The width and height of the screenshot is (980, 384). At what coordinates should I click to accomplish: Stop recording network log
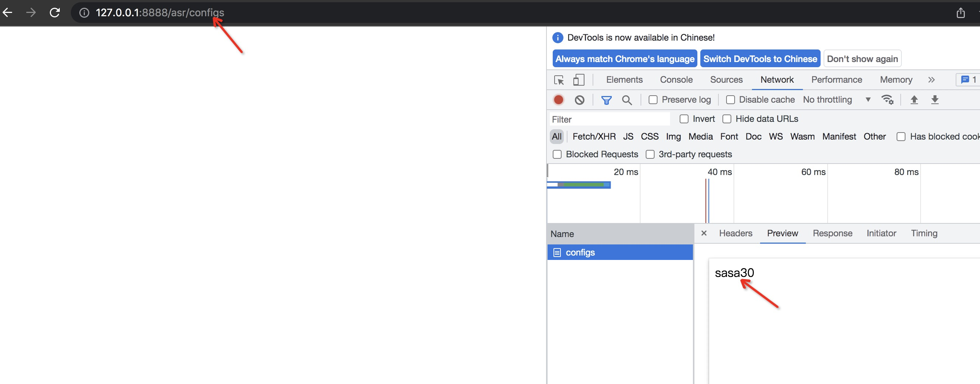coord(559,100)
